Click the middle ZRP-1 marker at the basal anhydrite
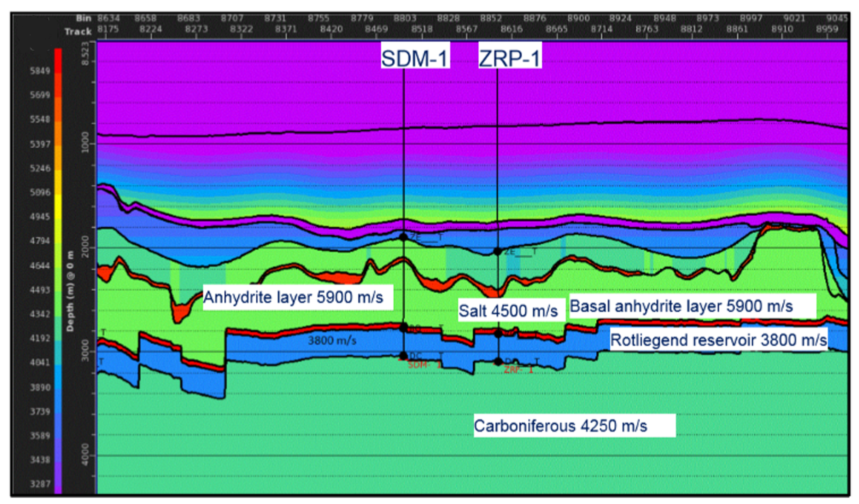The image size is (859, 504). coord(498,334)
